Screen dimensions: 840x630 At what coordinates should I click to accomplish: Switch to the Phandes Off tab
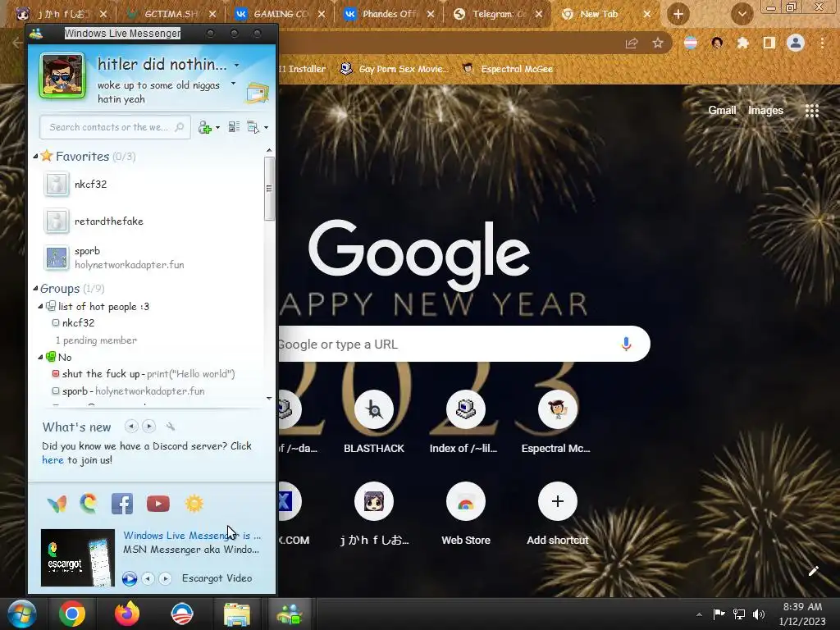click(x=390, y=14)
